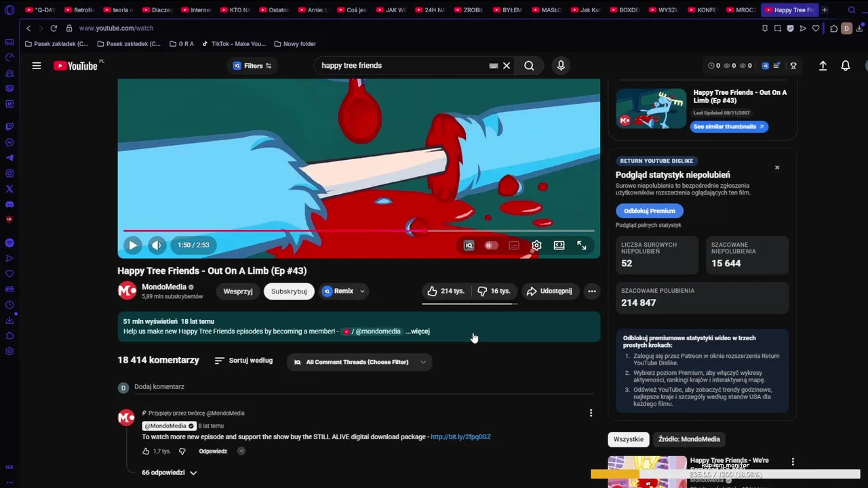Open the bit.ly link in pinned comment
The height and width of the screenshot is (488, 868).
pos(460,437)
